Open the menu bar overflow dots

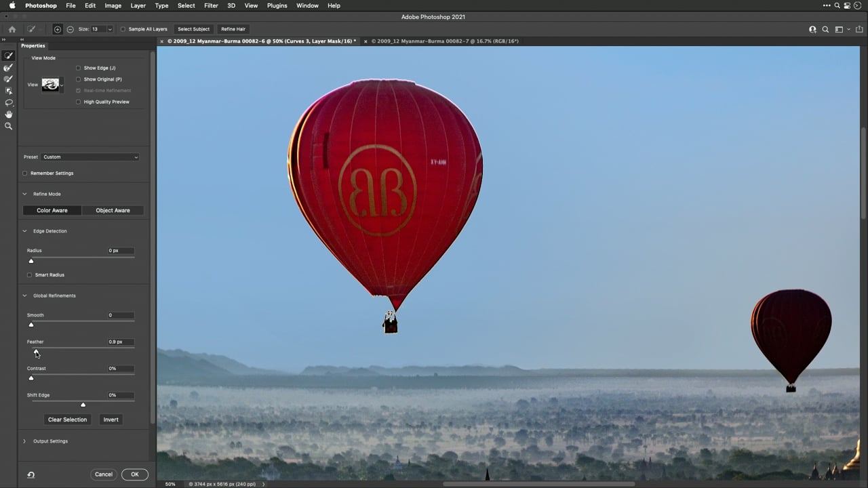827,5
